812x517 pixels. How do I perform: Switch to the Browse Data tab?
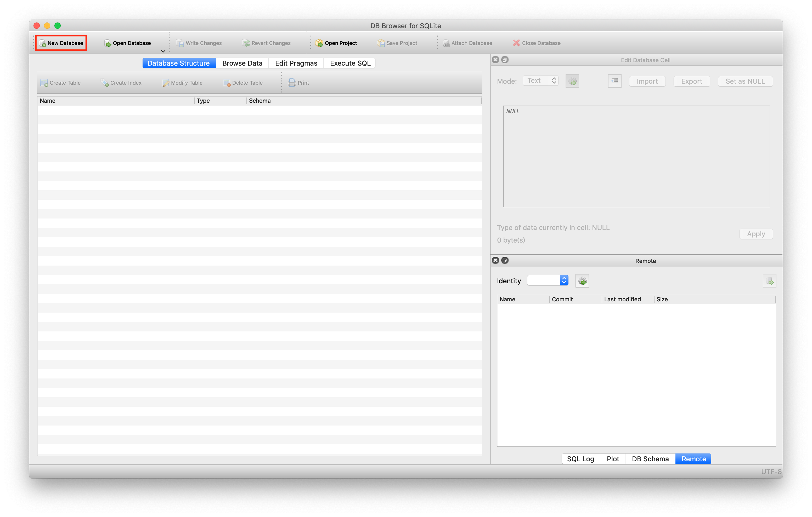pyautogui.click(x=242, y=63)
